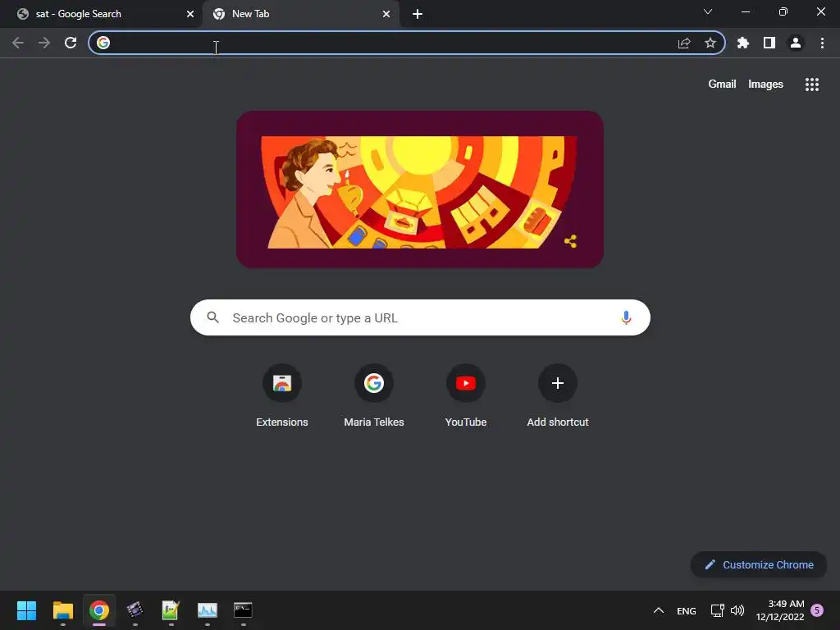Click the Chrome taskbar icon

(x=99, y=610)
